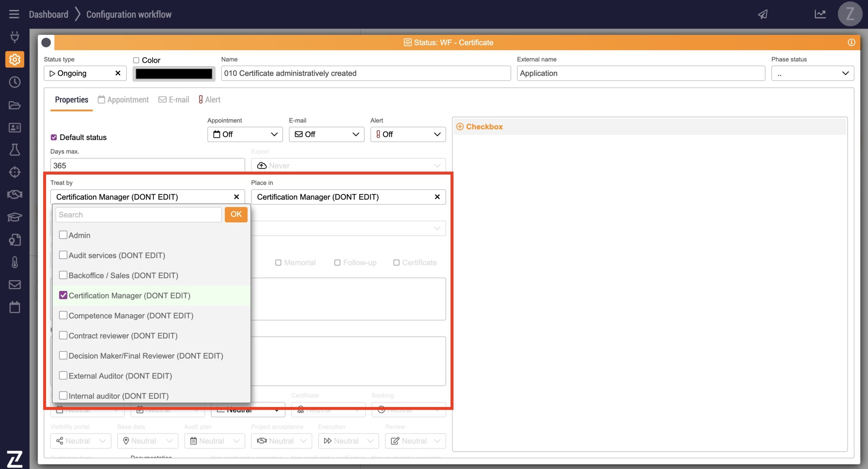Open the chart statistics icon in header
Screen dimensions: 868x469
[820, 14]
